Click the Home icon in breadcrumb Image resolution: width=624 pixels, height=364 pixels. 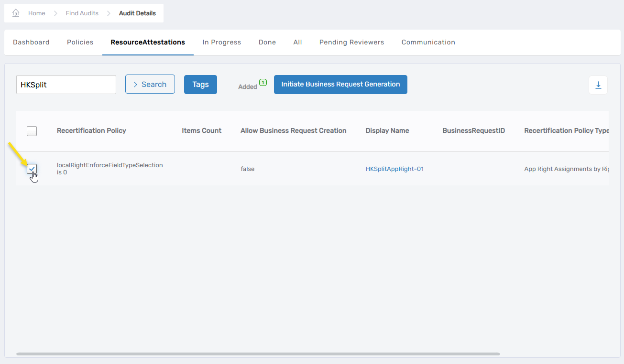(x=16, y=13)
